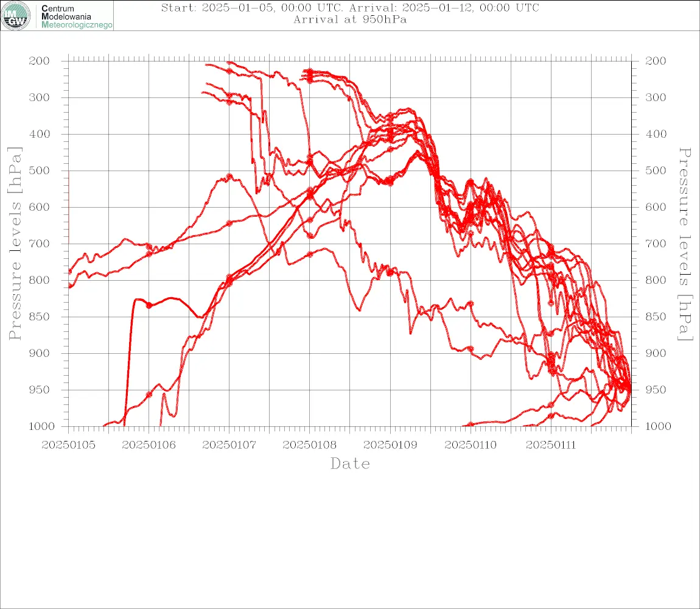Click the IMGW round logo icon
Viewport: 700px width, 609px height.
(x=16, y=16)
